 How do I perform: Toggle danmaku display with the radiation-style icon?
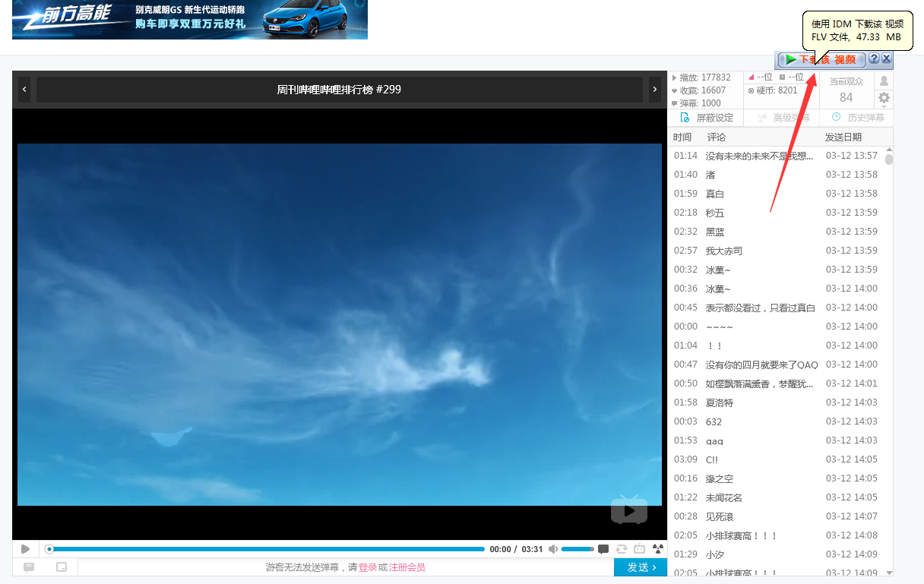point(658,548)
